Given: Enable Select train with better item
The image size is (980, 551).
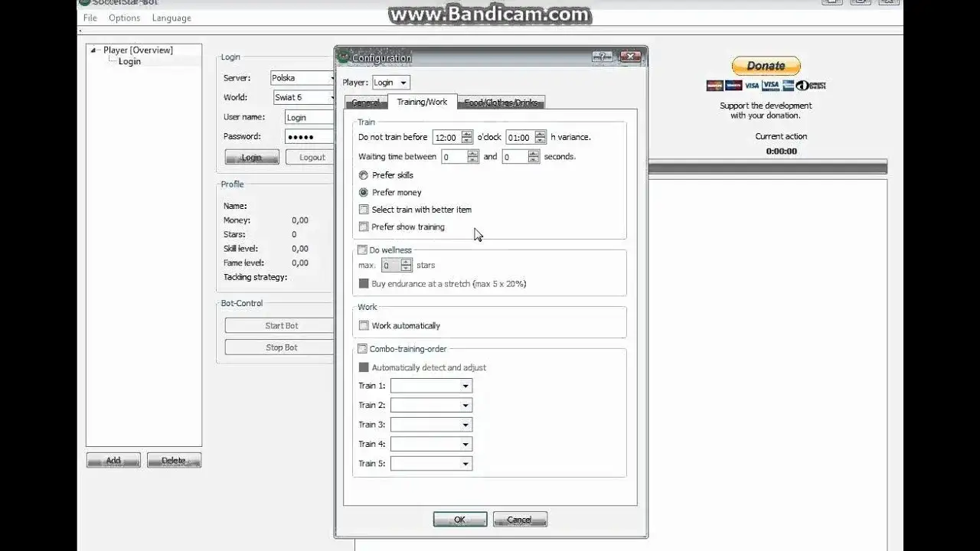Looking at the screenshot, I should point(364,210).
